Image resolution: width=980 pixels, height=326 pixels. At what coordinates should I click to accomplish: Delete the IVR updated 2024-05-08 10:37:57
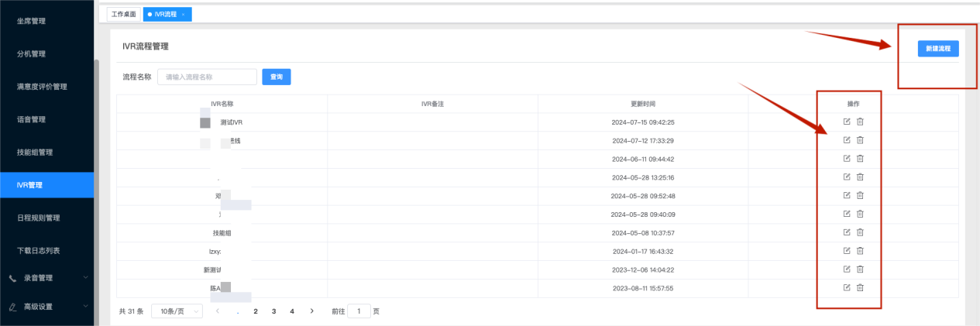pos(860,232)
